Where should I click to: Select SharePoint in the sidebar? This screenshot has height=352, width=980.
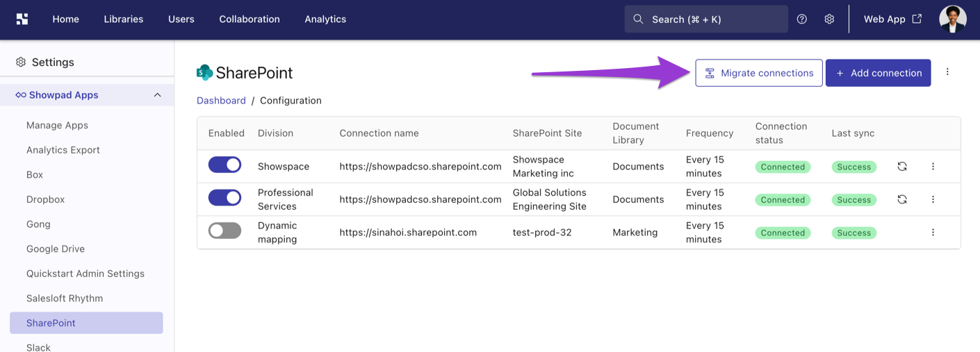[86, 323]
